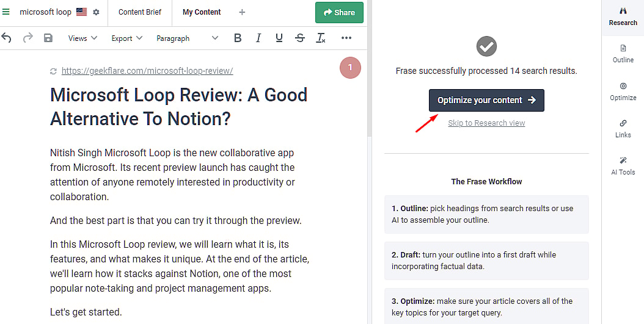Click the '1. Outline' workflow card

[x=487, y=214]
